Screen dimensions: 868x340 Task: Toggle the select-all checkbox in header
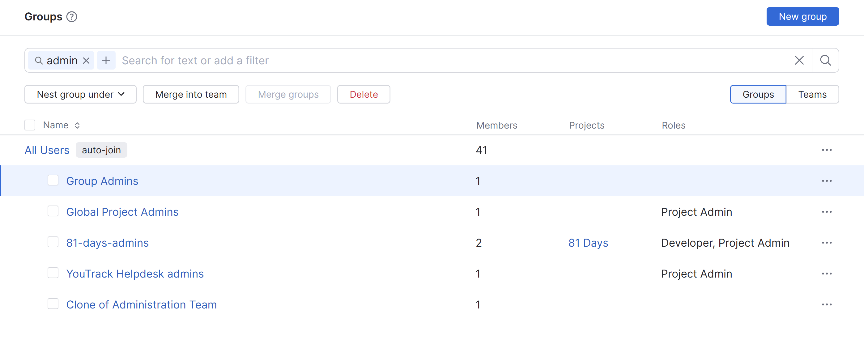[x=30, y=125]
